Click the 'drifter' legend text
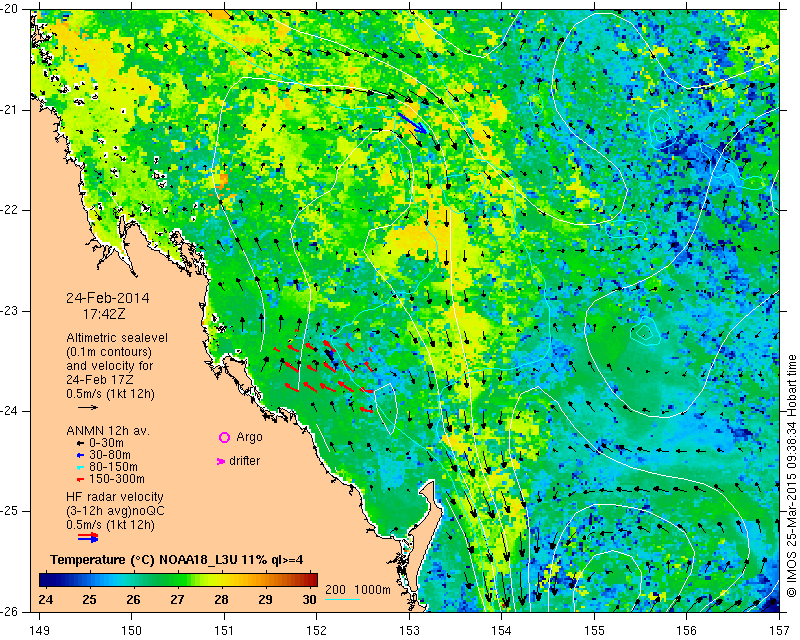The height and width of the screenshot is (640, 800). coord(244,461)
